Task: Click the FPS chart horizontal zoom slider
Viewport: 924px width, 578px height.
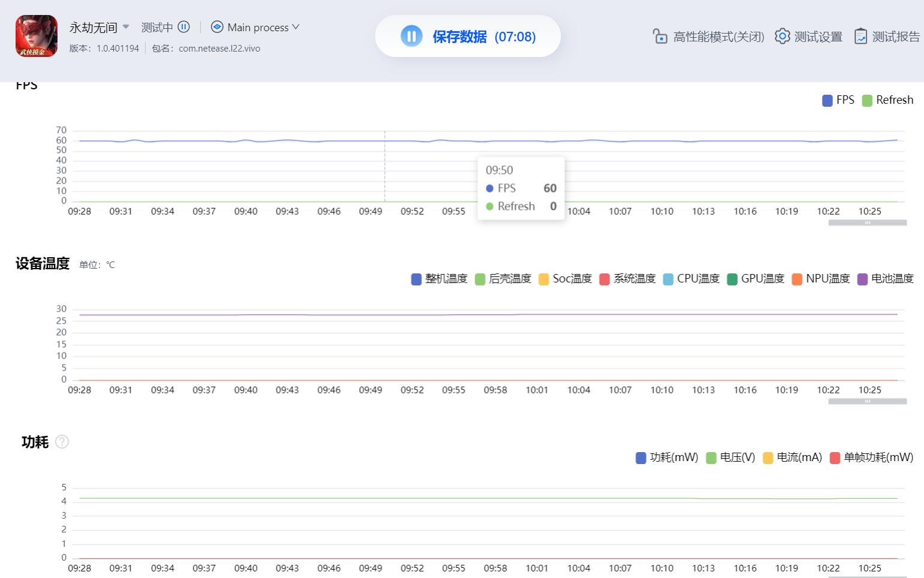Action: [x=867, y=222]
